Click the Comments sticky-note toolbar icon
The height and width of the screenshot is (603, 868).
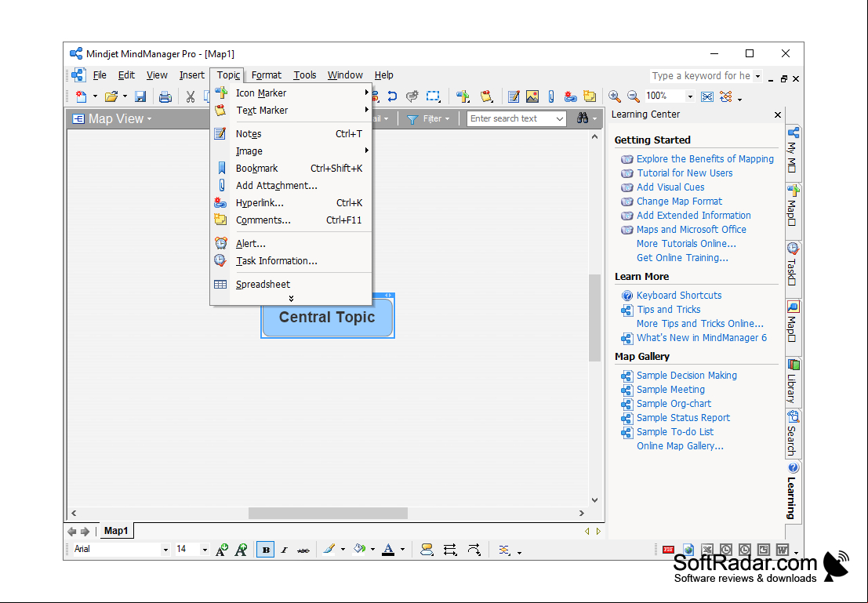590,96
